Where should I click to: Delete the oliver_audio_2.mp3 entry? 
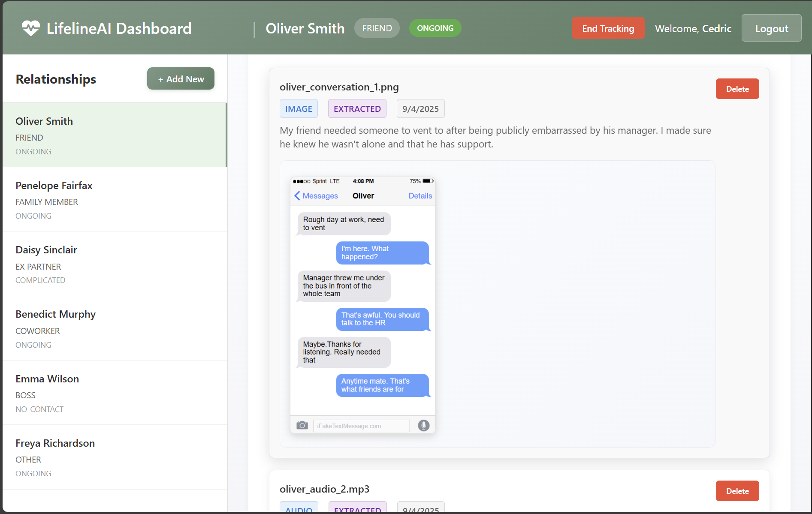(737, 491)
